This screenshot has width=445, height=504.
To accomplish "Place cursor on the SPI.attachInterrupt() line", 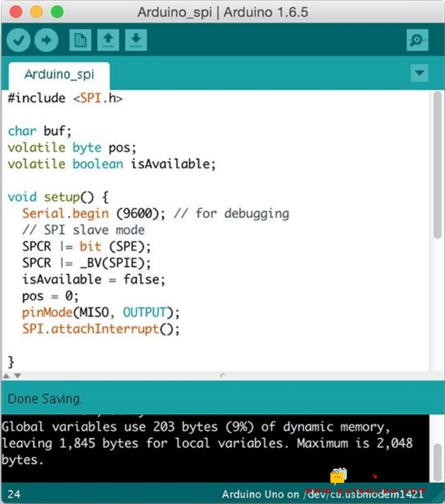I will [x=101, y=329].
